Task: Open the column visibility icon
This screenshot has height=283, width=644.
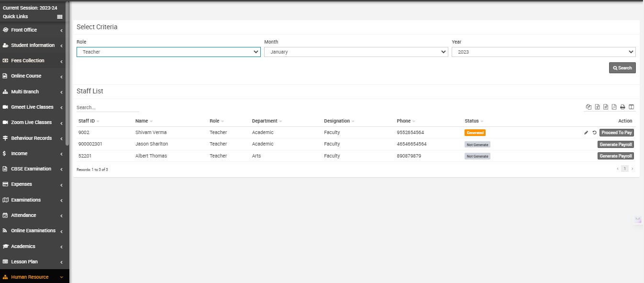Action: 631,107
